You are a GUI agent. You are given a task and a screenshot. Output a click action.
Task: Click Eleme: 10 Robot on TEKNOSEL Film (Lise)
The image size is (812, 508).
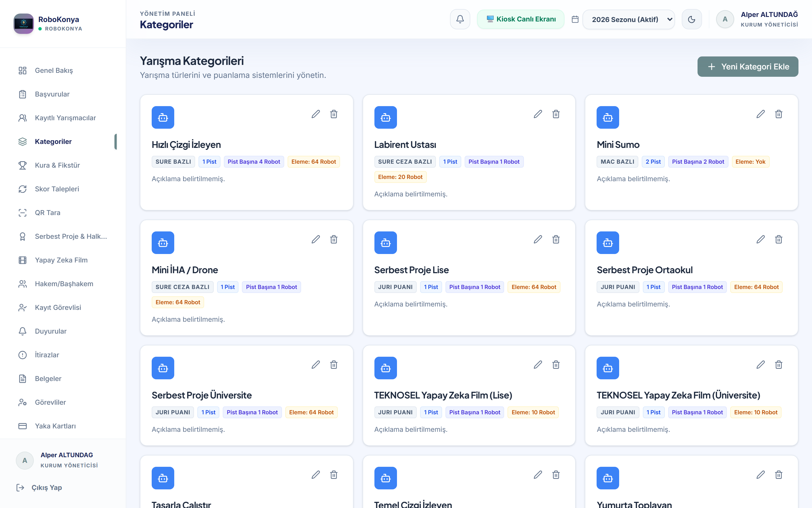click(x=533, y=412)
